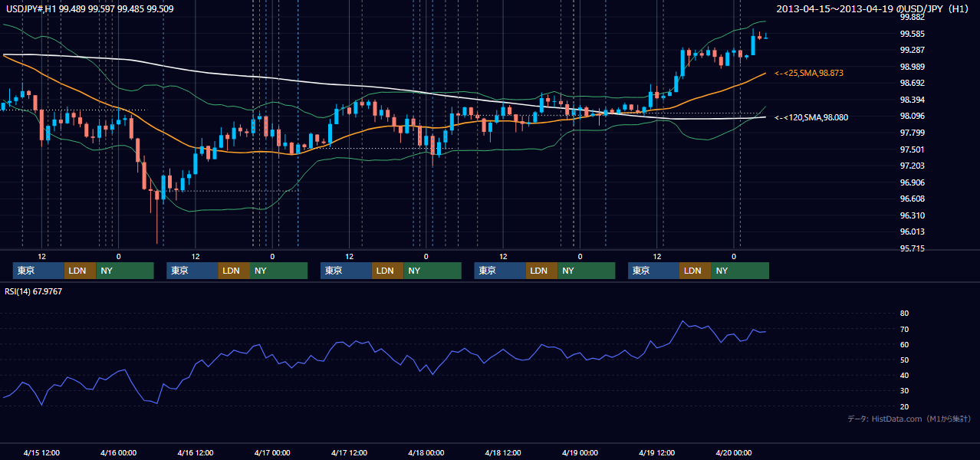
Task: Select the 25 SMA label showing 98.873
Action: coord(809,73)
